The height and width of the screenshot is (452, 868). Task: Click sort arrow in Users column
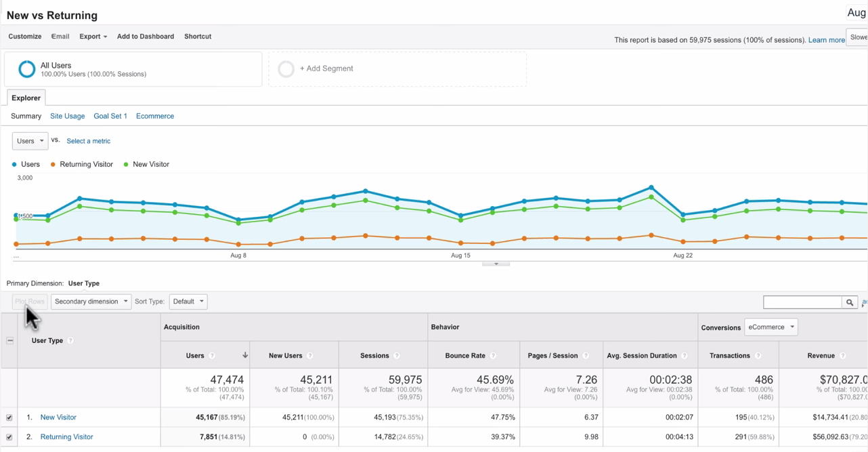(244, 355)
